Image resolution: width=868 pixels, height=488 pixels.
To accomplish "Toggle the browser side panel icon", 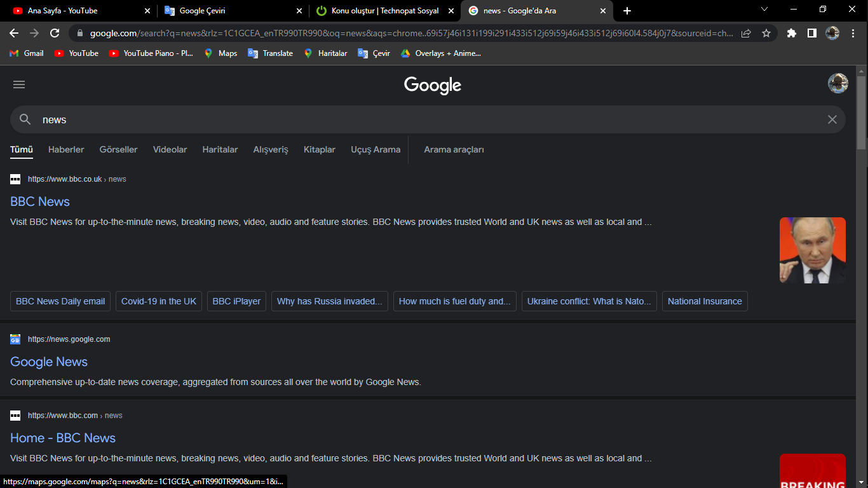I will click(811, 33).
